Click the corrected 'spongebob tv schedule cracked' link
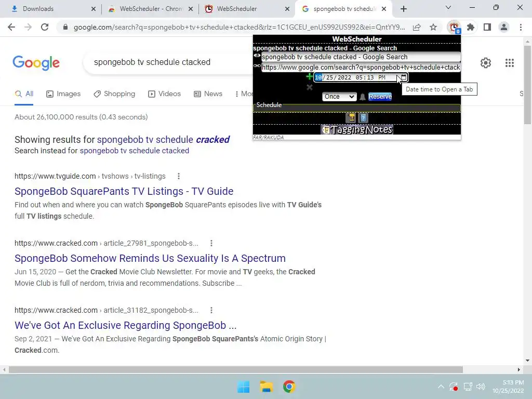Screen dimensions: 532x399 [163, 139]
